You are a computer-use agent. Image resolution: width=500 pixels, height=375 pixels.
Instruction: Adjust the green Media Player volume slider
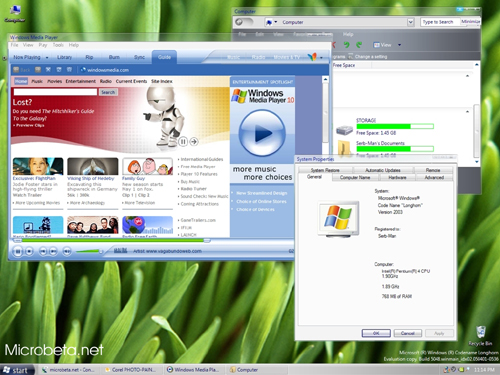tap(89, 251)
